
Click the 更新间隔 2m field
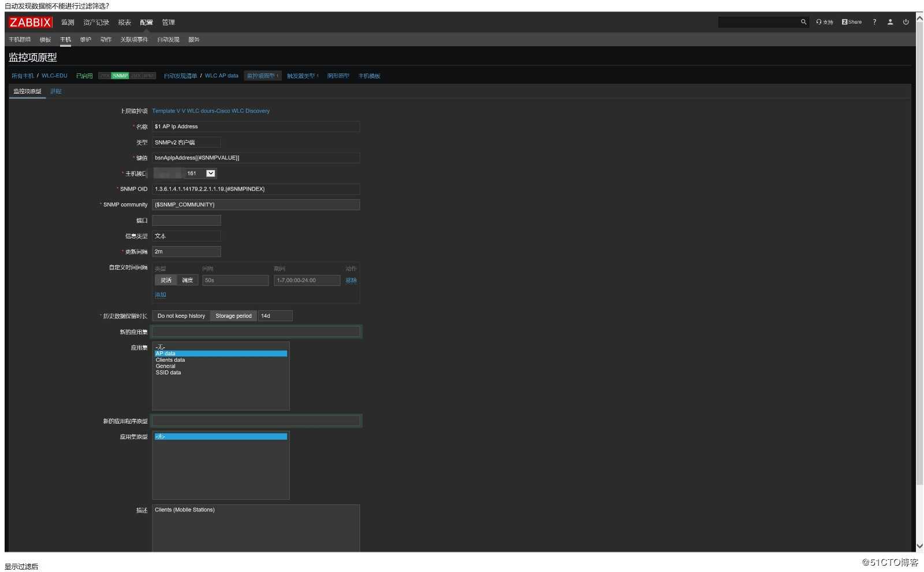tap(186, 251)
